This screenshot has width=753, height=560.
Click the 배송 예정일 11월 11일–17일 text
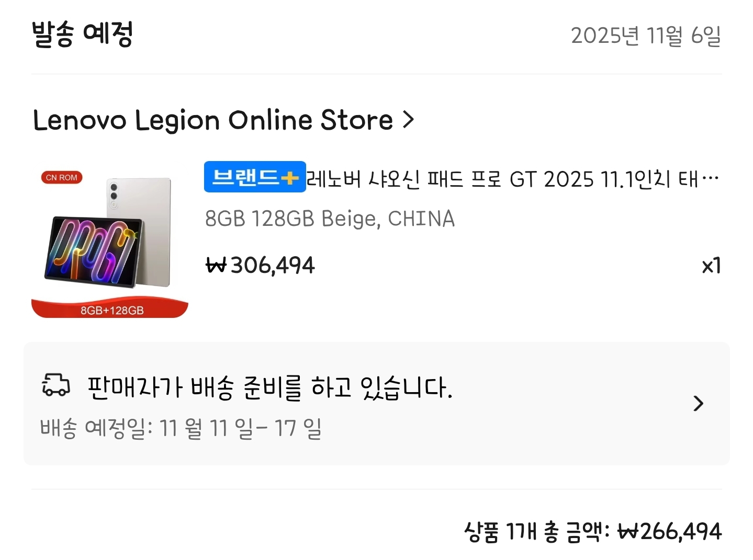181,428
